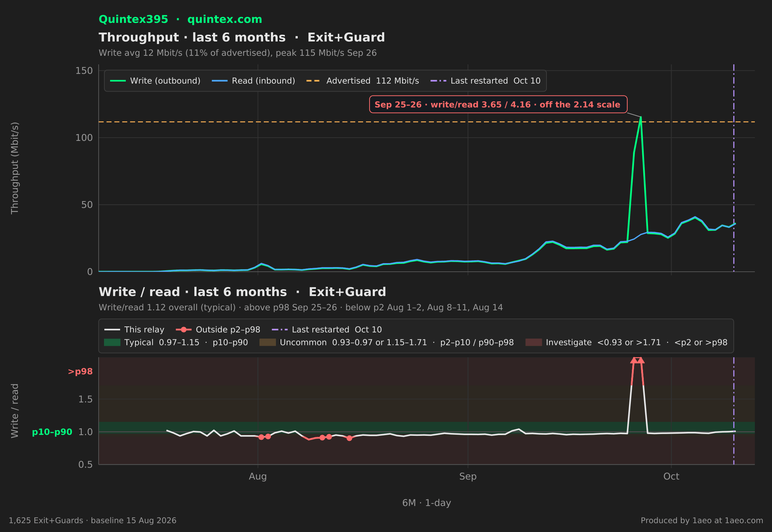Click the rightmost red outlier dot in mid-August
The image size is (772, 532).
pos(350,438)
